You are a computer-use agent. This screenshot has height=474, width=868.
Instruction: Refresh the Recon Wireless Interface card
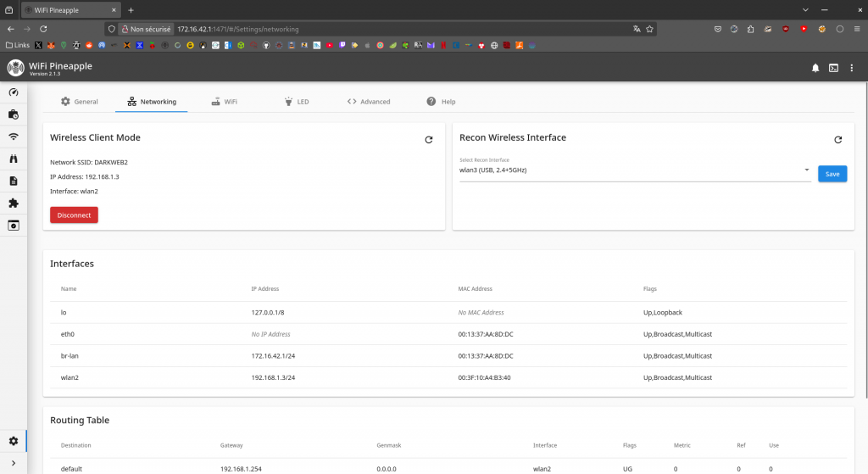[x=837, y=140]
